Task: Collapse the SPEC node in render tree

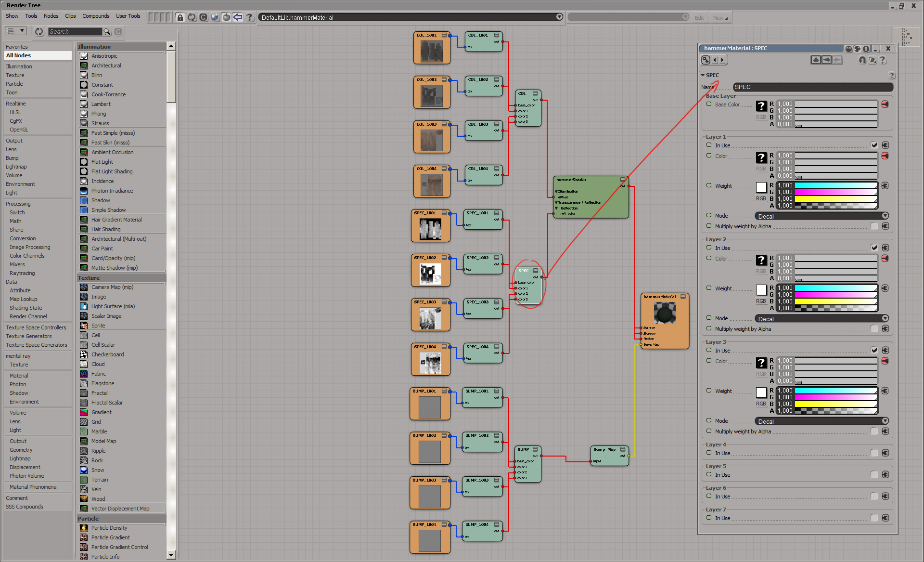Action: pos(536,271)
